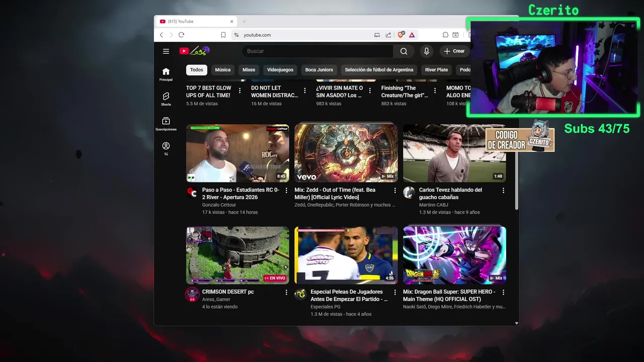Image resolution: width=644 pixels, height=362 pixels.
Task: Open the Carlos Tevez video thumbnail
Action: click(x=454, y=153)
